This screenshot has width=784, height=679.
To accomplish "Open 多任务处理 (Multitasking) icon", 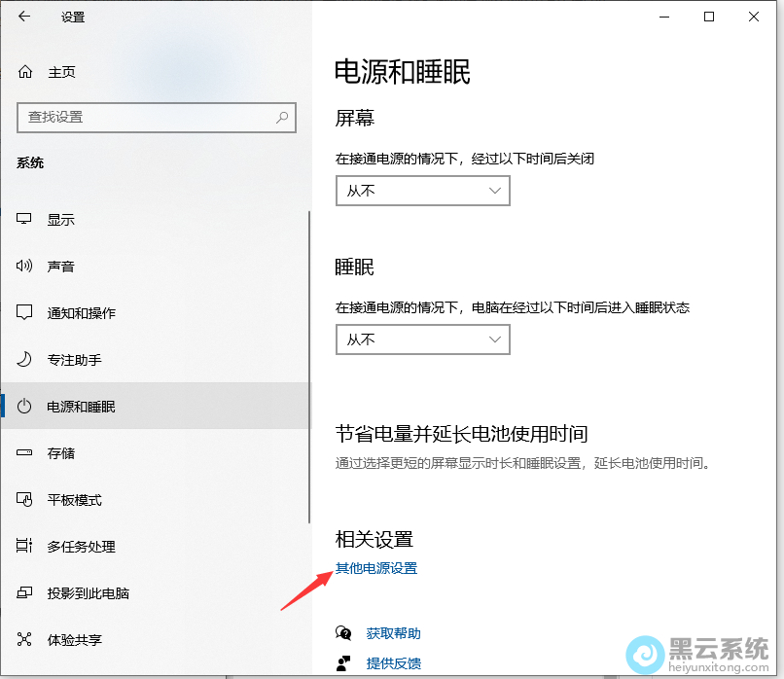I will point(26,546).
